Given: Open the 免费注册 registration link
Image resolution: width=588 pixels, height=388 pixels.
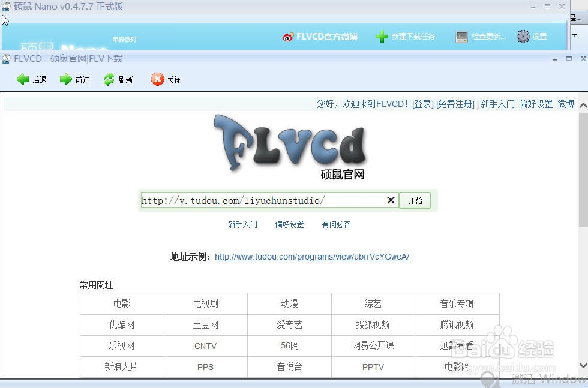Looking at the screenshot, I should tap(457, 103).
